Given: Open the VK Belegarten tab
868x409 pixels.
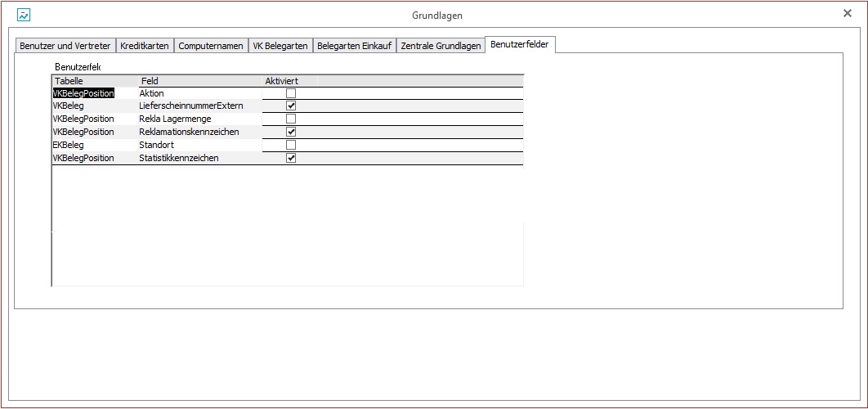Looking at the screenshot, I should coord(280,46).
